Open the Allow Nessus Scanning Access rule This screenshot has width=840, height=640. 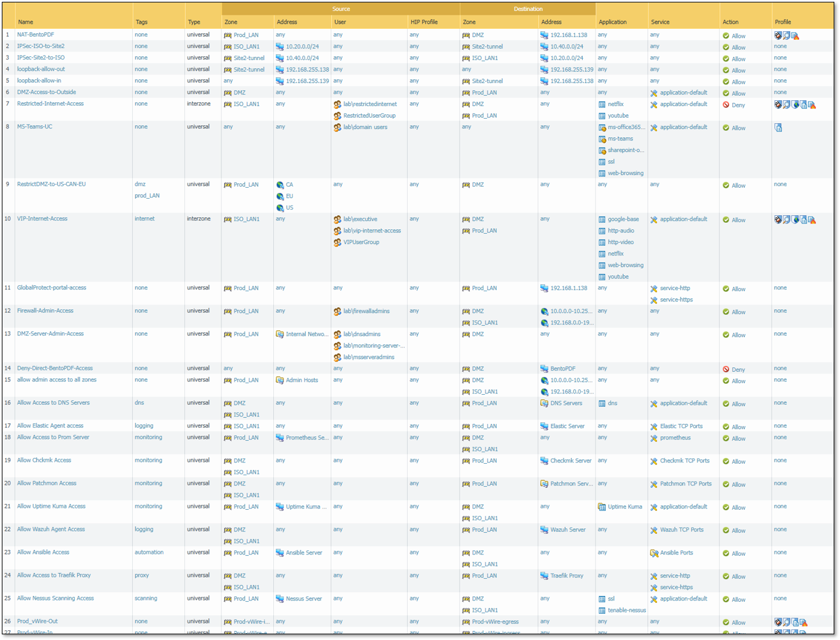point(55,598)
